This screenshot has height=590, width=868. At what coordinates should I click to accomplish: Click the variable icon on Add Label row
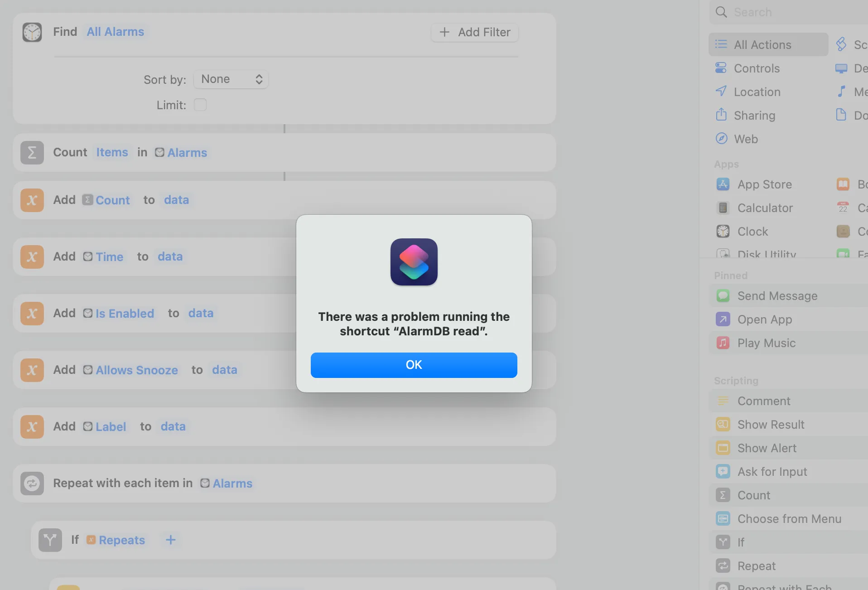(x=32, y=427)
